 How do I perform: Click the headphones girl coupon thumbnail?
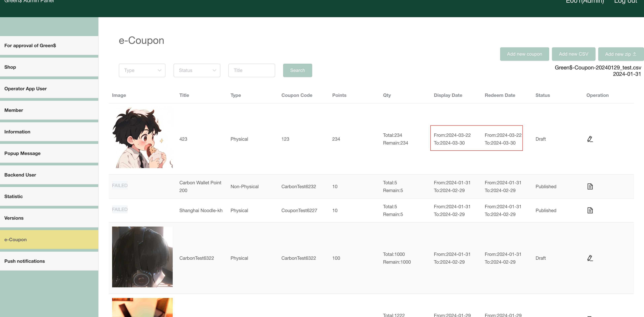click(142, 257)
